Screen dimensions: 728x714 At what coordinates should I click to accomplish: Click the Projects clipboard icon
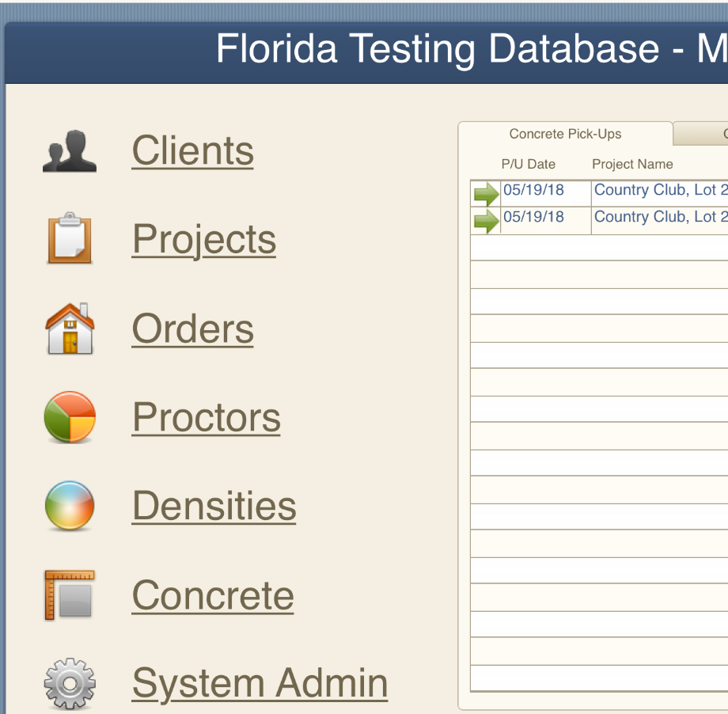[x=70, y=238]
